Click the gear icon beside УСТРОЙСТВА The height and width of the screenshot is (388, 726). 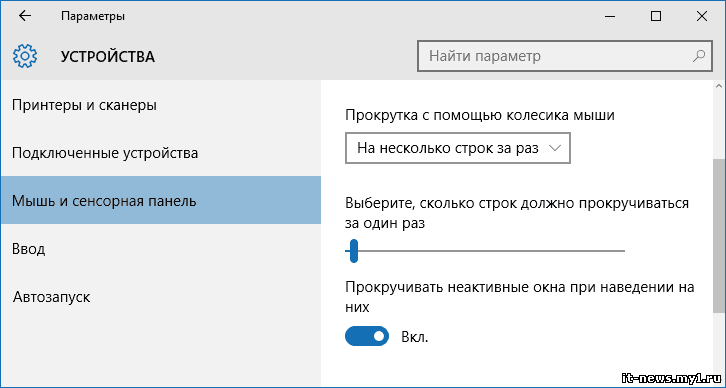click(x=25, y=56)
